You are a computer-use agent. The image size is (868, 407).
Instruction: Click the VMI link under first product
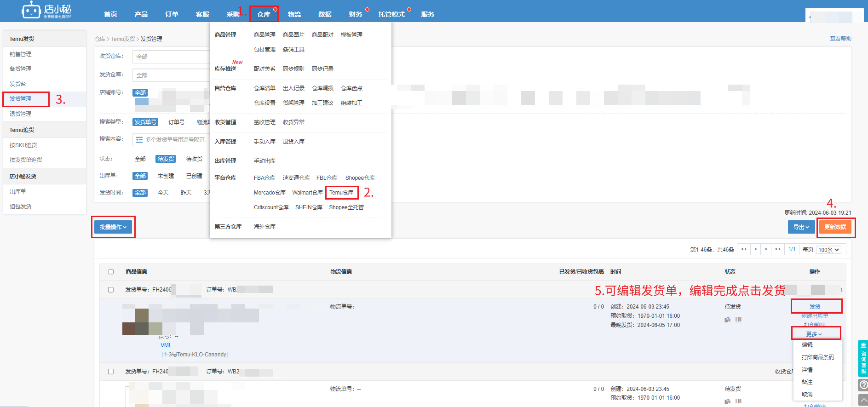(165, 345)
